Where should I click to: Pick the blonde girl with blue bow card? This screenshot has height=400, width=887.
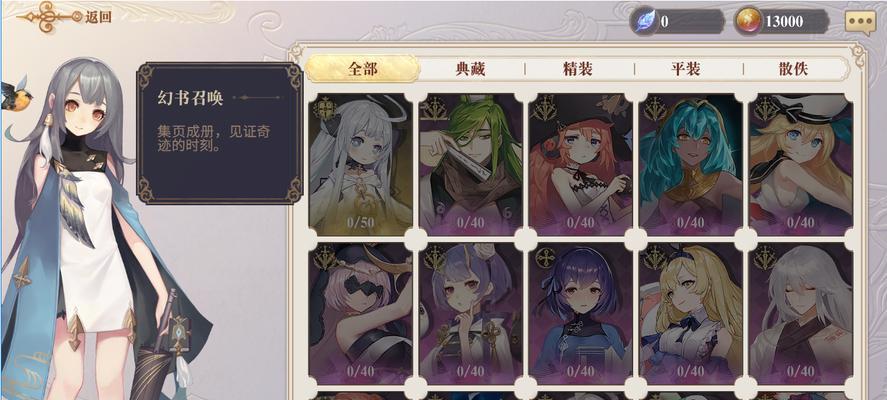tap(690, 314)
